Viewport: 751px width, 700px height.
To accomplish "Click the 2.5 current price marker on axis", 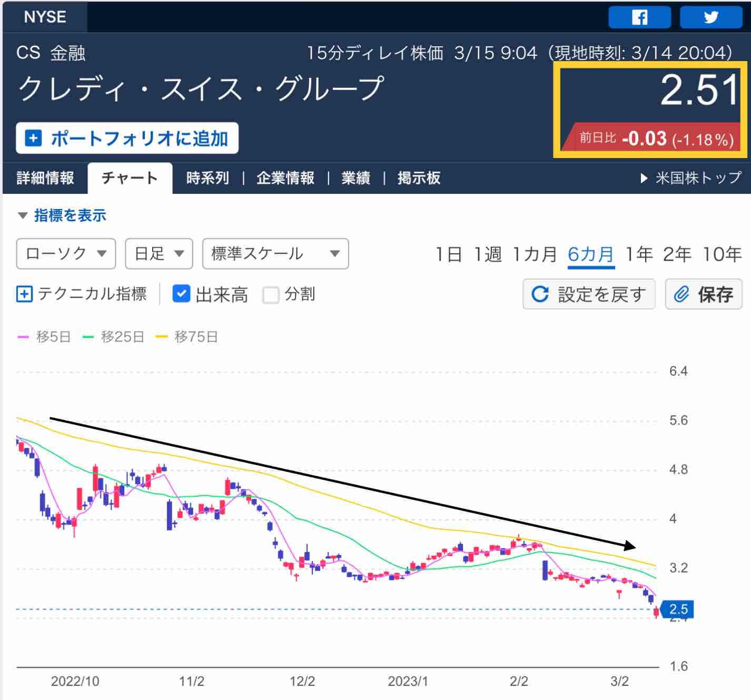I will pos(678,609).
